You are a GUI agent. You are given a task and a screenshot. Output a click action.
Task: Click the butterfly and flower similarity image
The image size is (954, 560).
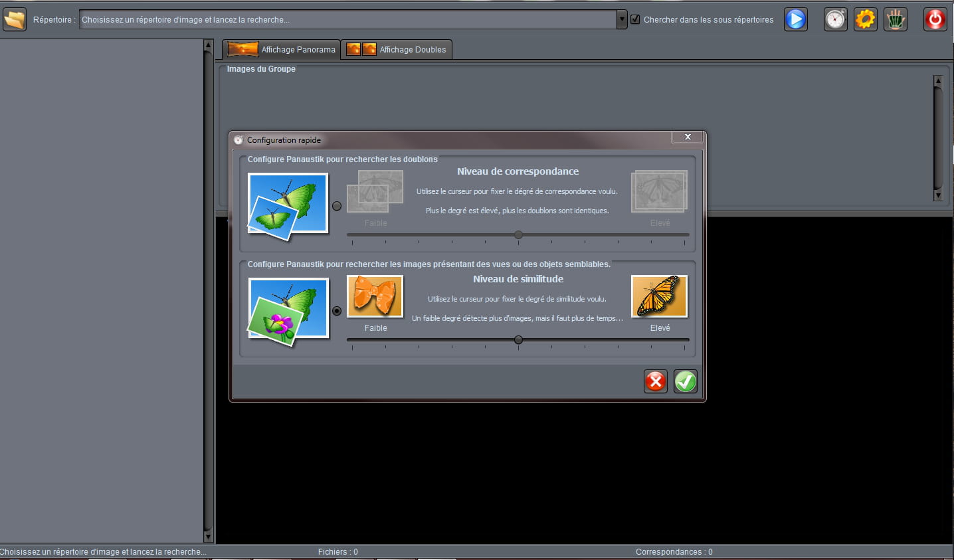[x=288, y=310]
